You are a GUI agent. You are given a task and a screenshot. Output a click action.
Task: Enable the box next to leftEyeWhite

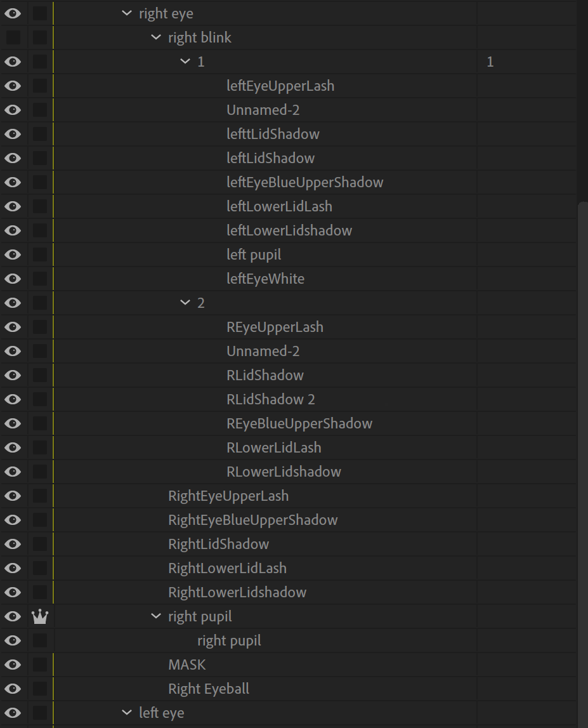click(40, 279)
